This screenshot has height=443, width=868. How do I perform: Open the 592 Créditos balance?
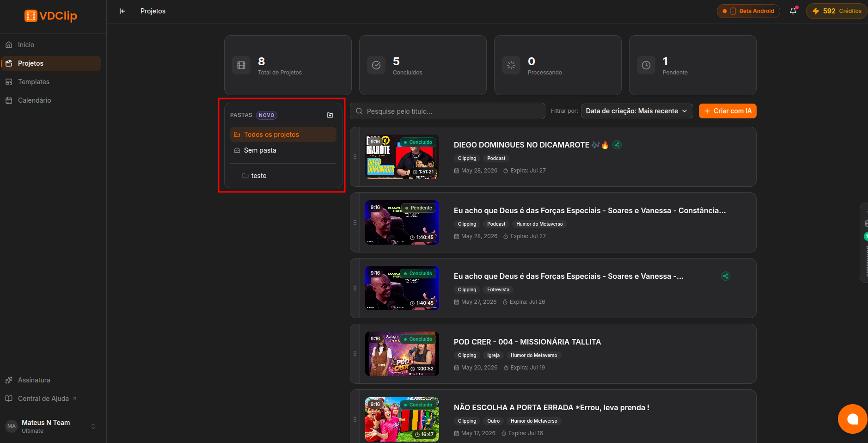point(837,11)
